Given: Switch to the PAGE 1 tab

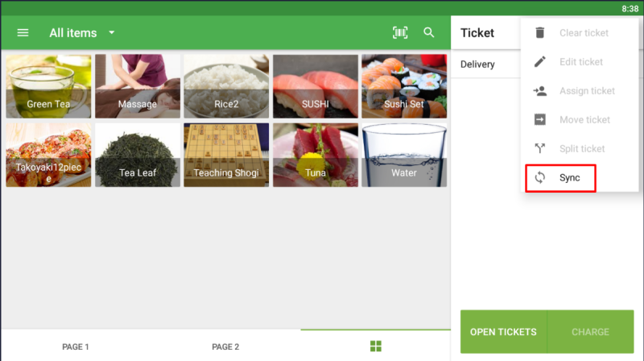Looking at the screenshot, I should click(x=75, y=347).
